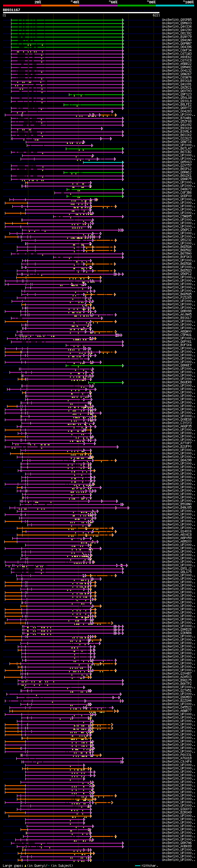Select hit label UniRef100_Q6PNN7
Image resolution: width=197 pixels, height=868 pixels.
(x=177, y=43)
